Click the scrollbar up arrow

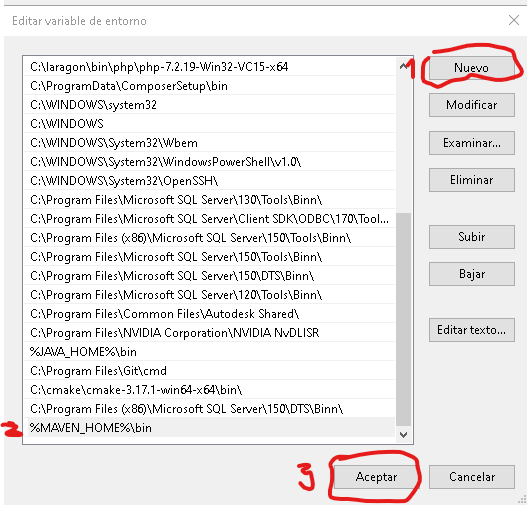tap(404, 66)
